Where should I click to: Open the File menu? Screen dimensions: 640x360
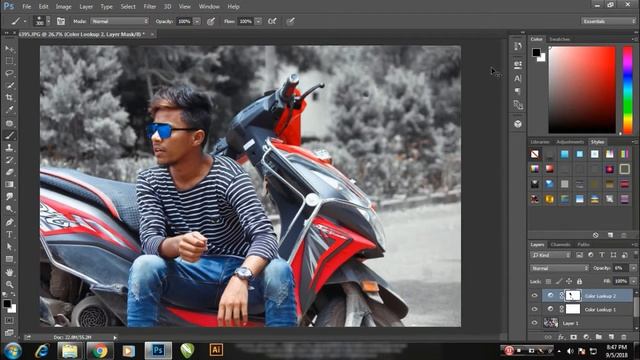(27, 7)
